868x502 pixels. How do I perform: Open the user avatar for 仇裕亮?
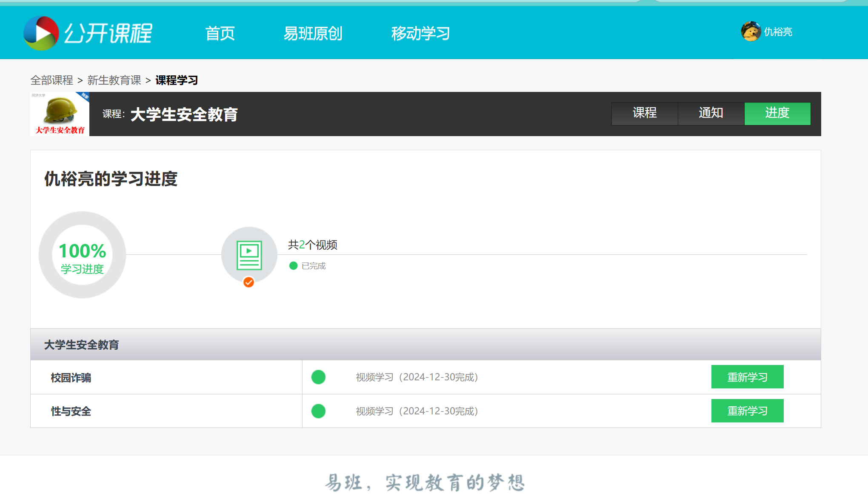click(x=751, y=31)
